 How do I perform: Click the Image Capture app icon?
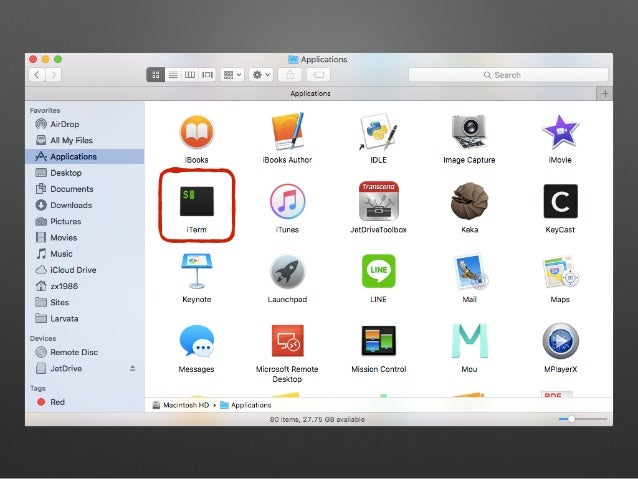click(469, 131)
